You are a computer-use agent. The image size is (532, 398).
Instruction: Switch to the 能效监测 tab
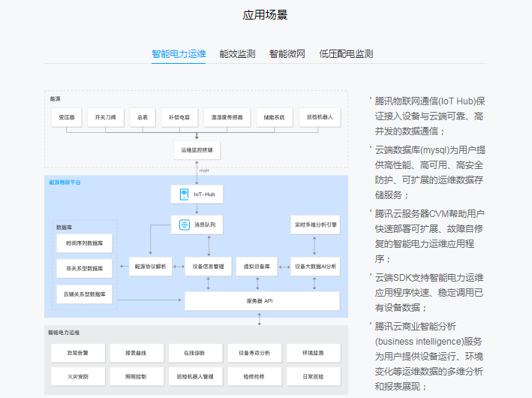237,54
